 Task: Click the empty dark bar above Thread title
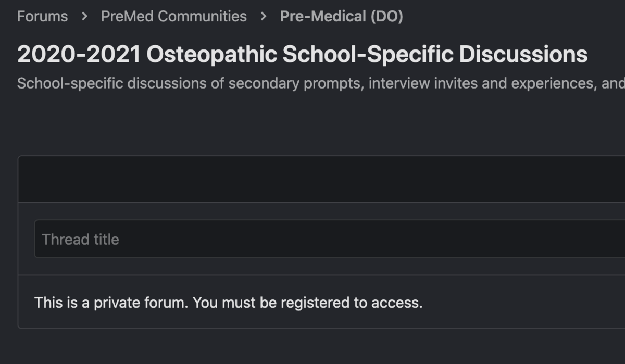(x=321, y=179)
